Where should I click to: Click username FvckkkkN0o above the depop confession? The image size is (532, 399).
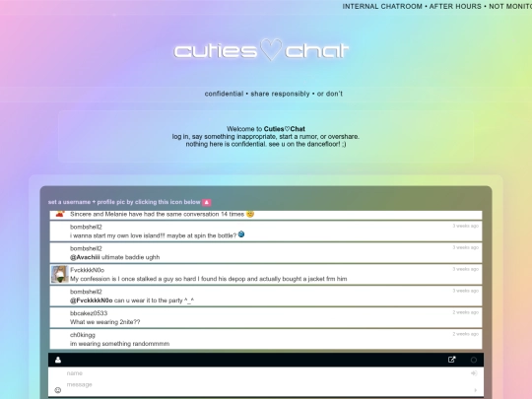[x=88, y=270]
